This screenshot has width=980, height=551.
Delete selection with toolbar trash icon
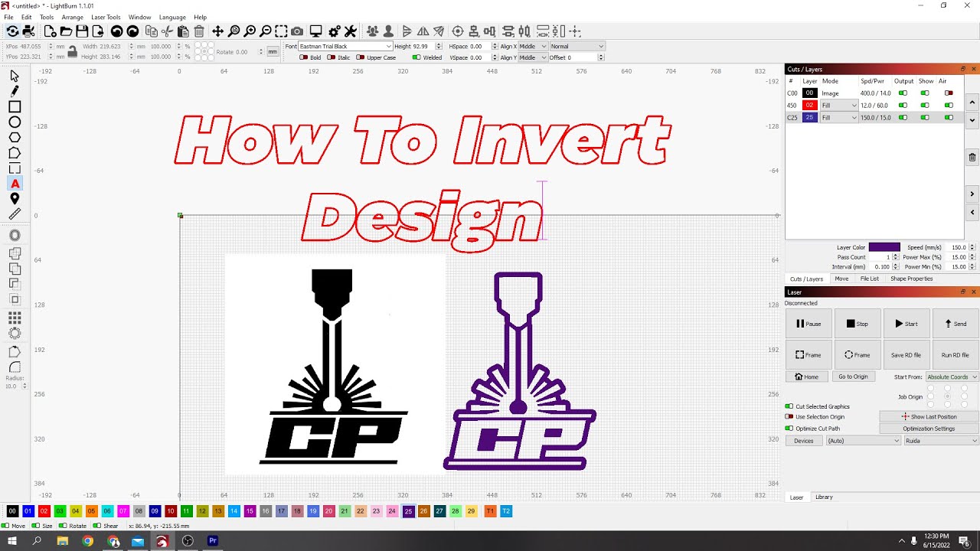199,31
